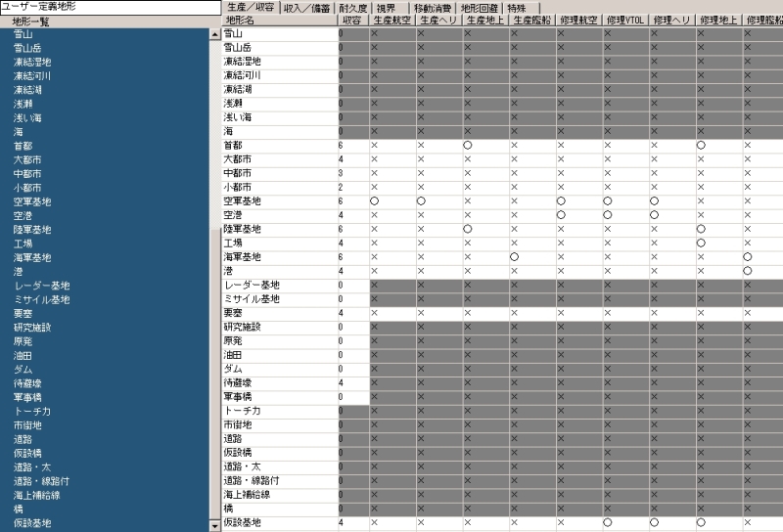Go to the 地形回避 tab

coord(480,7)
